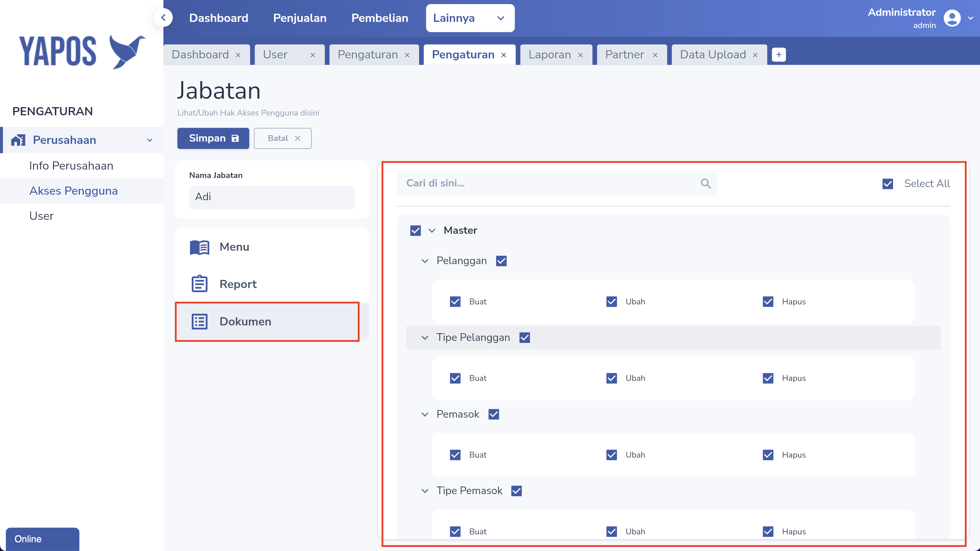
Task: Uncheck Buat under Tipe Pelanggan
Action: click(455, 378)
